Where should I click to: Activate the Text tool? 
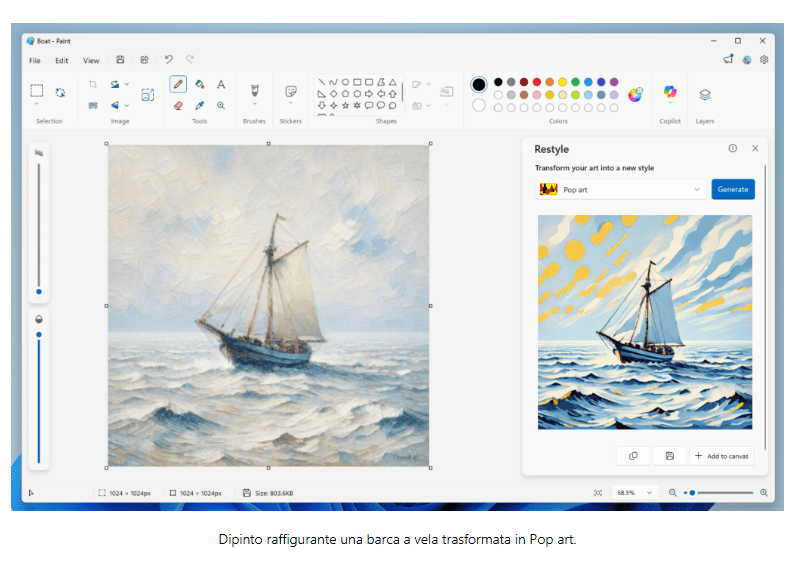[x=221, y=84]
